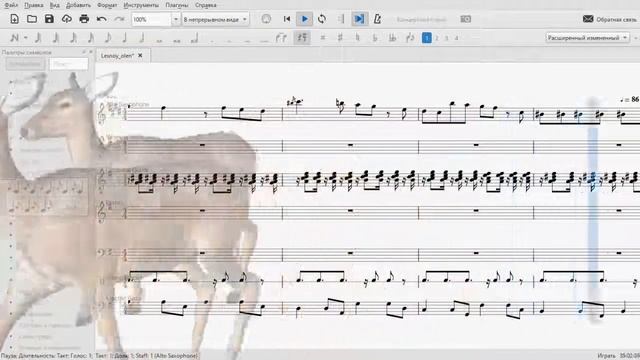The height and width of the screenshot is (360, 640).
Task: Open the Файл menu
Action: point(11,5)
